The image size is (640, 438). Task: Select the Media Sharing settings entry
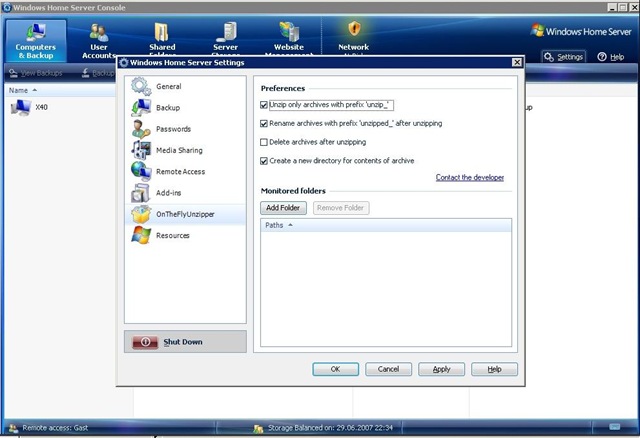coord(185,150)
